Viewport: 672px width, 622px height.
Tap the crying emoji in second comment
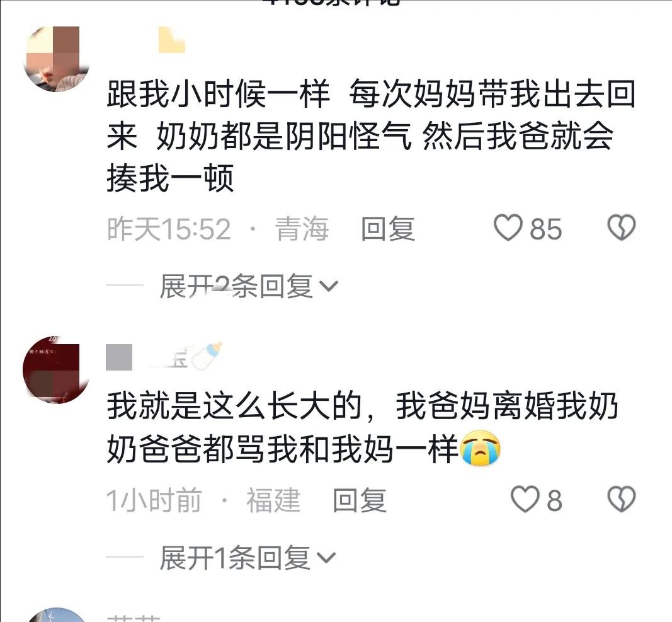click(480, 447)
